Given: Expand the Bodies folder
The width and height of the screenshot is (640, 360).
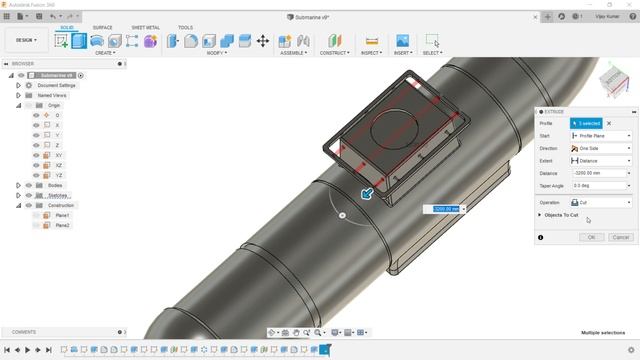Looking at the screenshot, I should [x=18, y=185].
